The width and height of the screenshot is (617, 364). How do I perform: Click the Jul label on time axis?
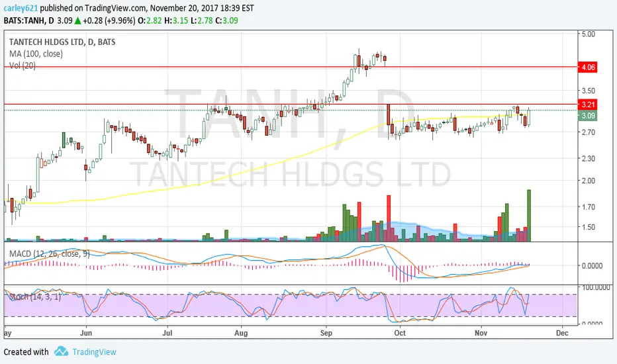pos(167,333)
